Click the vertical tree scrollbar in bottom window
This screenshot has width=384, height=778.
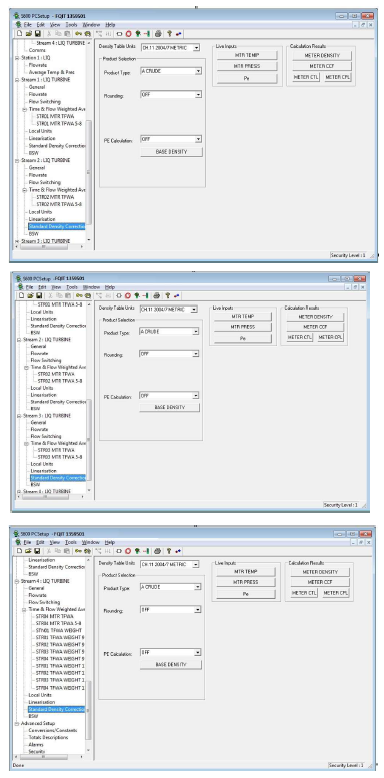point(89,655)
